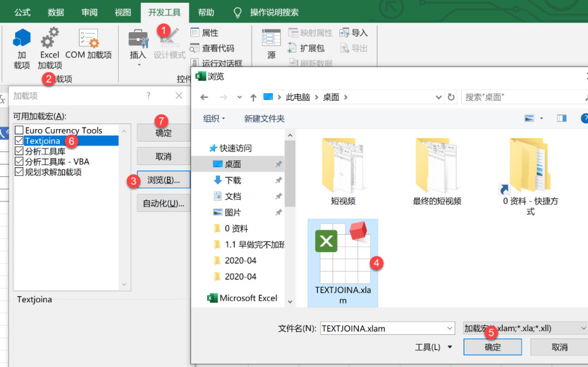Open the 插入 controls gallery
This screenshot has width=588, height=367.
click(x=138, y=46)
